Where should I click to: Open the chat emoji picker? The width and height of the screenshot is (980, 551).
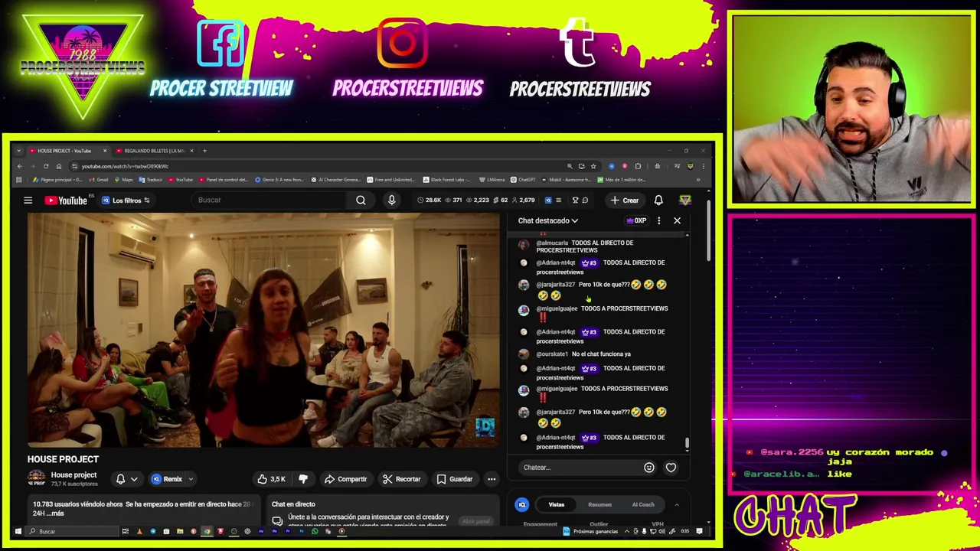[x=649, y=468]
